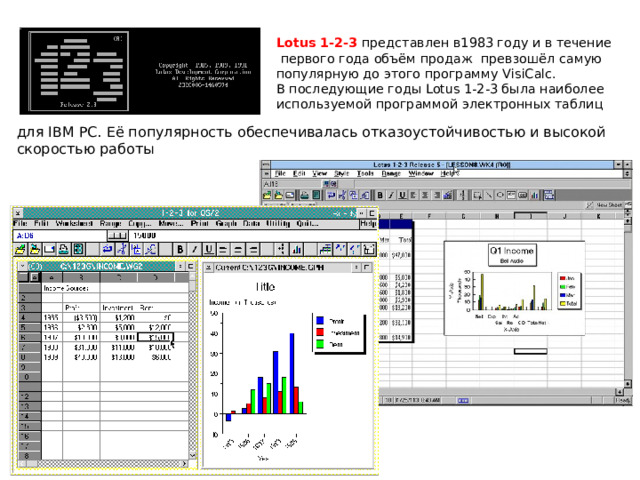
Task: Toggle Bold in the 1-2-3 for OS/2 toolbar
Action: tap(180, 249)
